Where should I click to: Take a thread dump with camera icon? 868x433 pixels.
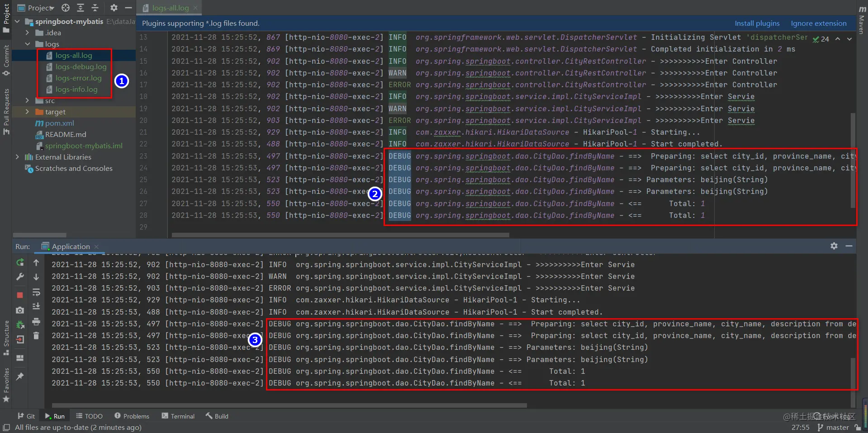pos(20,310)
